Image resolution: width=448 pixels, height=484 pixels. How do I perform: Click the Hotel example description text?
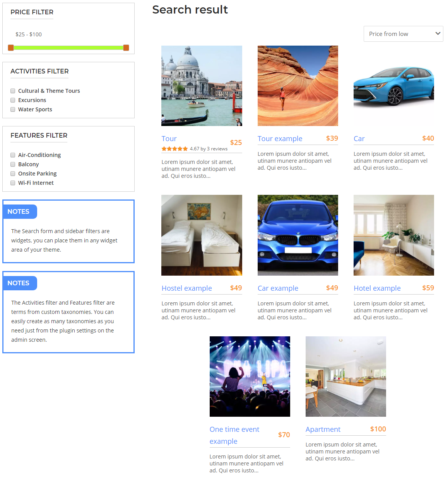click(390, 310)
